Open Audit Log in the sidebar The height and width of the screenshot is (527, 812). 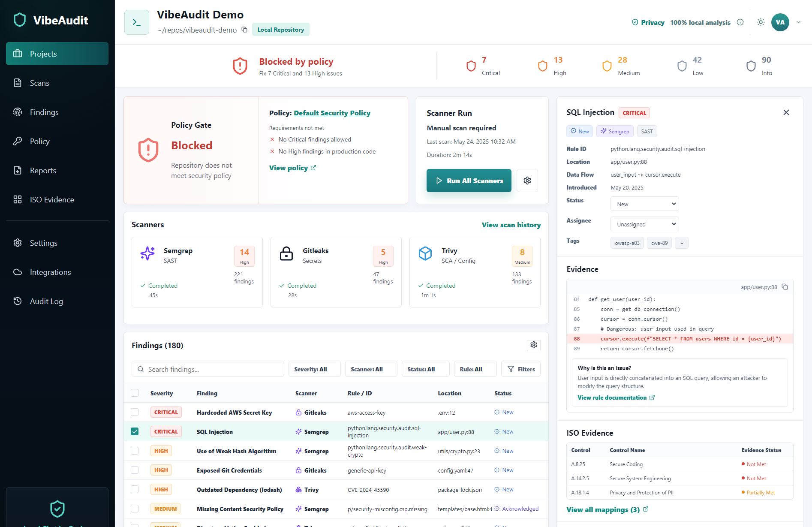pos(57,301)
